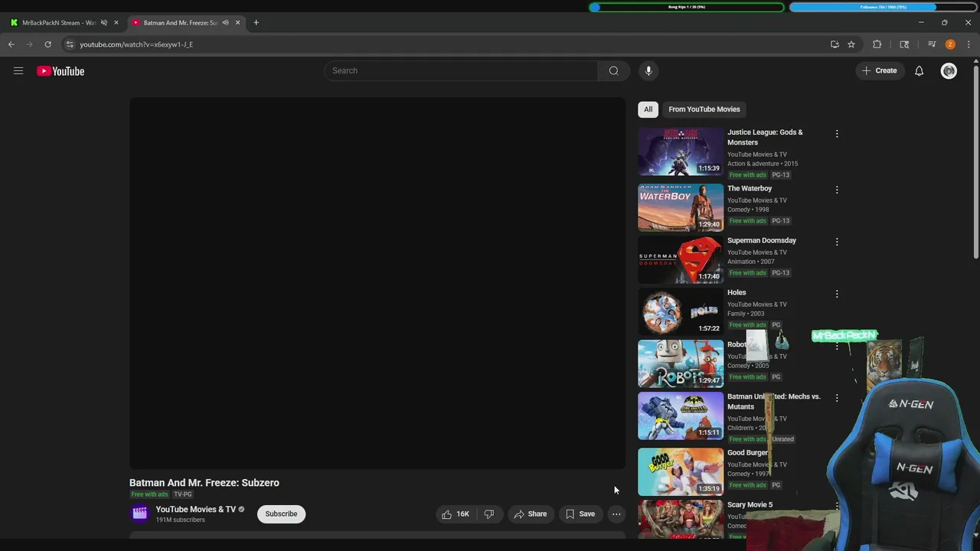This screenshot has width=980, height=551.
Task: Bookmark this page with the star
Action: pos(851,44)
